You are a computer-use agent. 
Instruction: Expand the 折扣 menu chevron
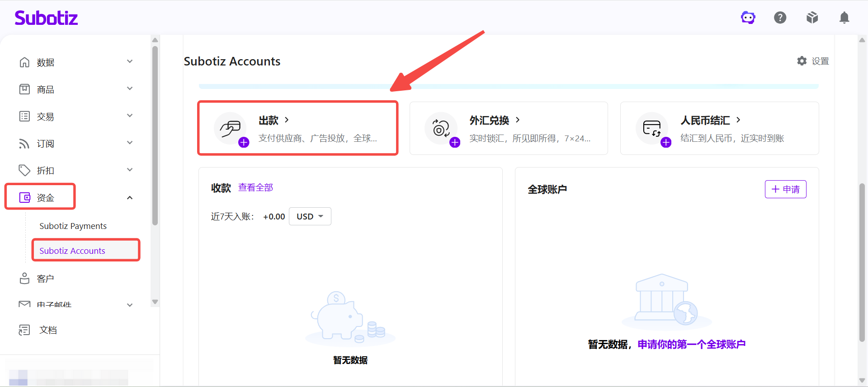click(x=130, y=170)
